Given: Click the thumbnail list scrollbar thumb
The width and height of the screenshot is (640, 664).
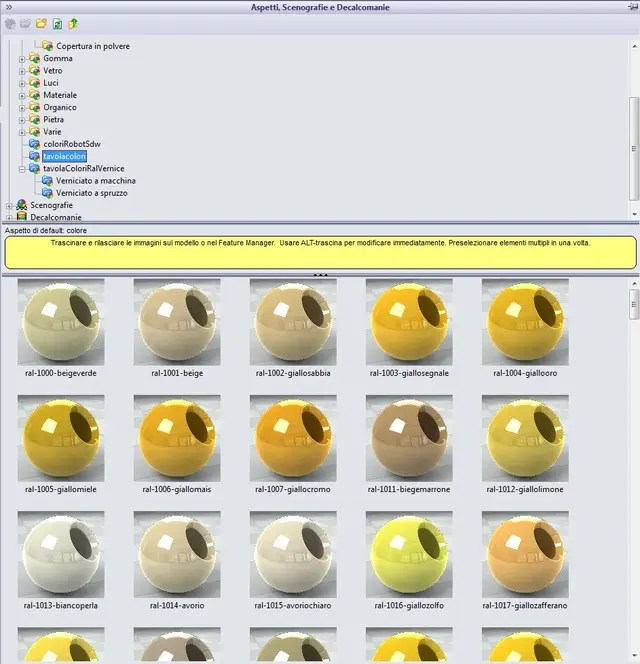Looking at the screenshot, I should click(634, 304).
